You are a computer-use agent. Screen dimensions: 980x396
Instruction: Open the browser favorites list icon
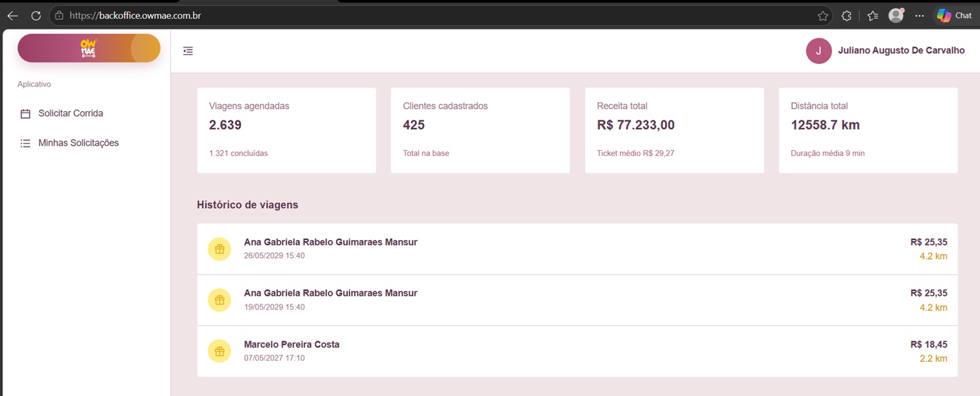click(x=872, y=16)
